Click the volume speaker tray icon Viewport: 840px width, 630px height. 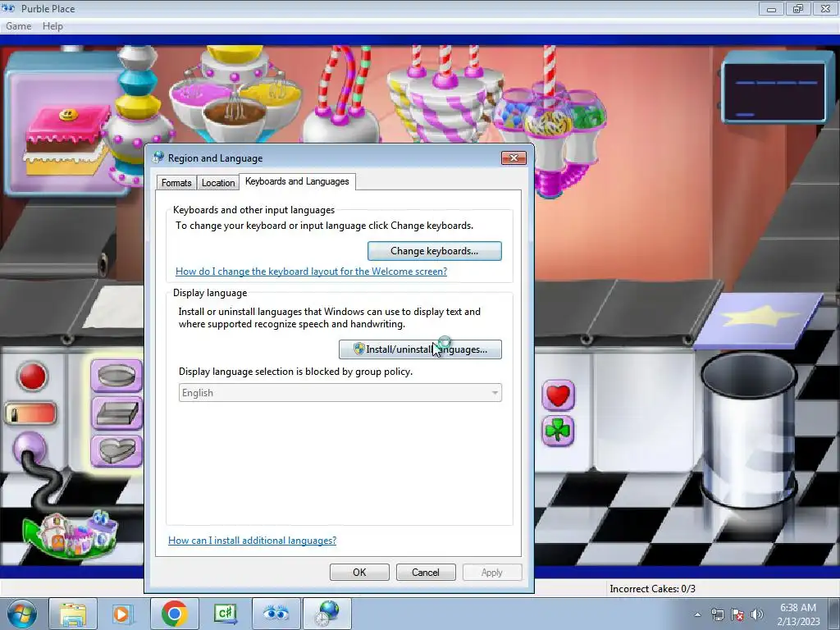click(x=757, y=614)
